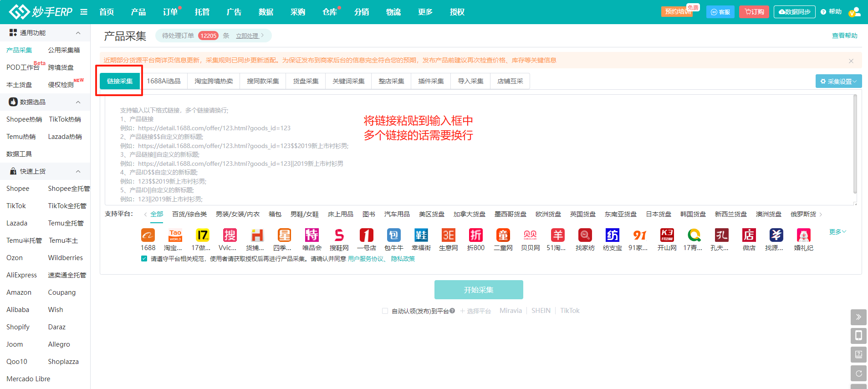Choose the 一号店 platform icon
This screenshot has width=868, height=389.
[x=367, y=235]
